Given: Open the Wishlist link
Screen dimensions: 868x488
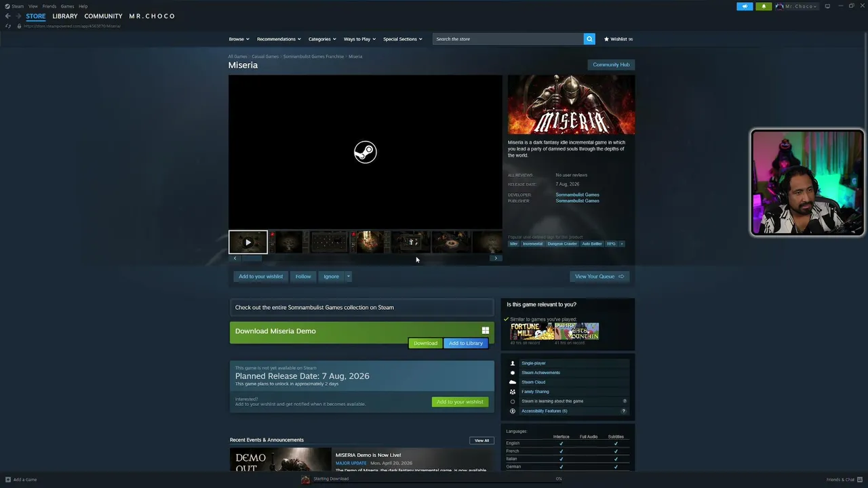Looking at the screenshot, I should pos(618,39).
